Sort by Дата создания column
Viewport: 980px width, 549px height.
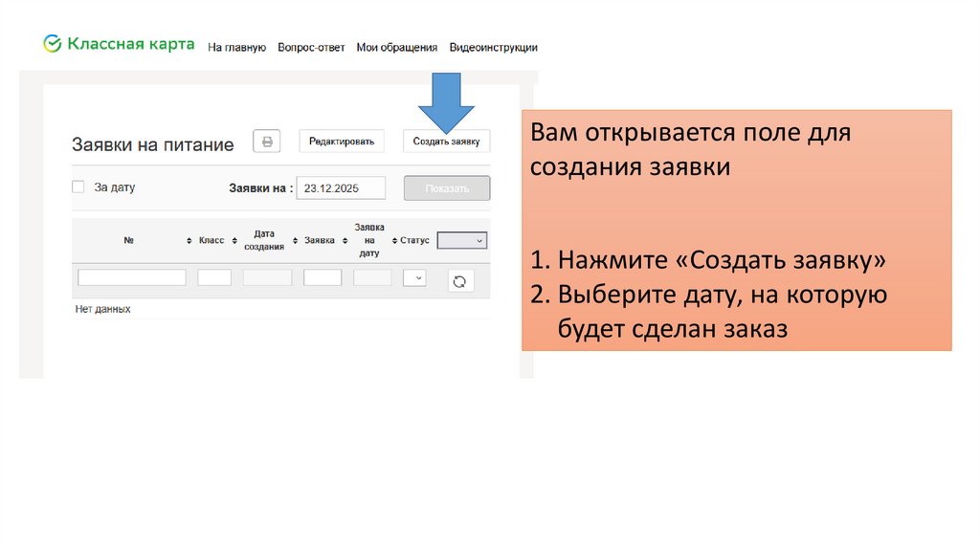click(x=264, y=240)
